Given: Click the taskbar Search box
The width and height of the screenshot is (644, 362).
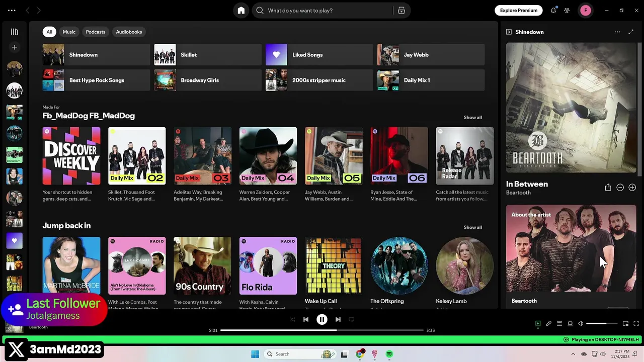Looking at the screenshot, I should (x=300, y=354).
